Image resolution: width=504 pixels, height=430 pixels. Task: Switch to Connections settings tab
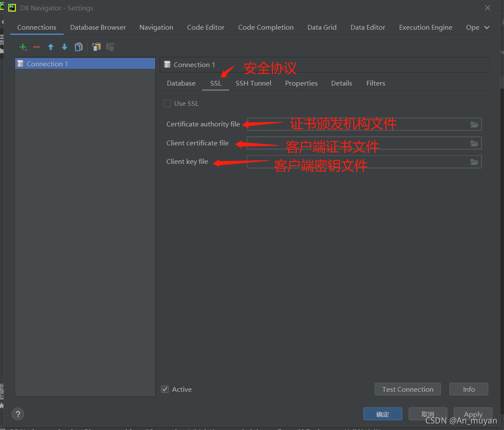click(x=37, y=28)
